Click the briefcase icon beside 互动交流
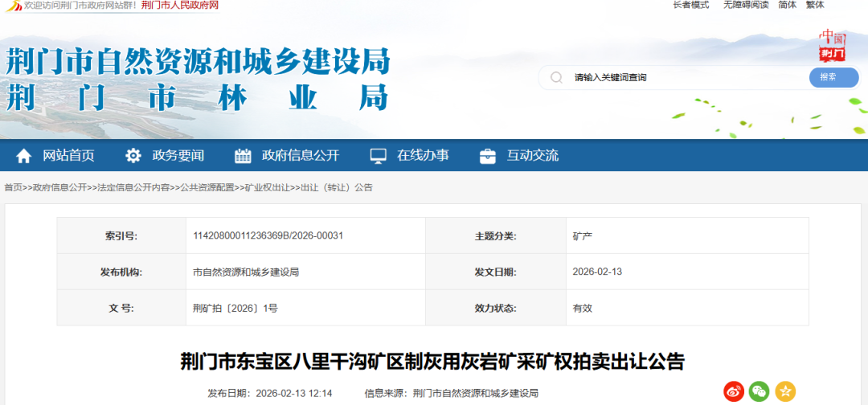 point(487,155)
